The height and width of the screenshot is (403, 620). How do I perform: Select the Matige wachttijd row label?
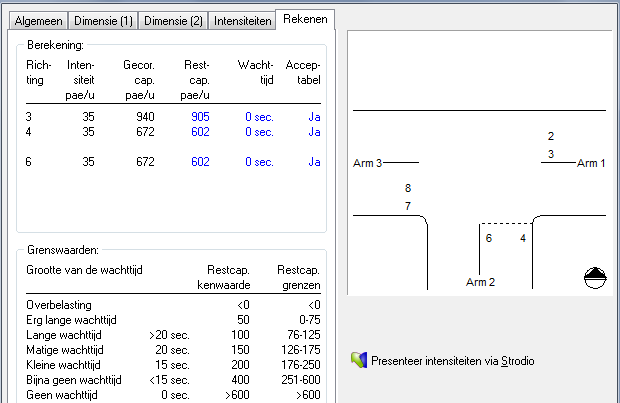64,350
